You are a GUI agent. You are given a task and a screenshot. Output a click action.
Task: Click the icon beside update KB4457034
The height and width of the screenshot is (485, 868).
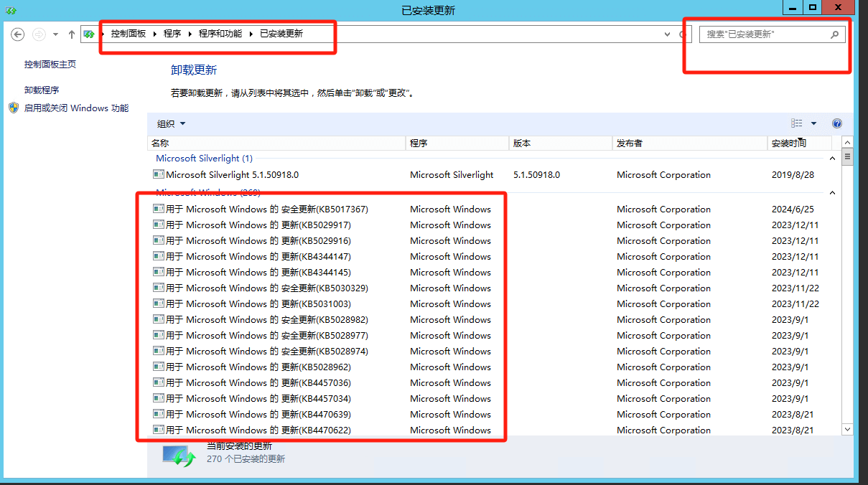(159, 398)
